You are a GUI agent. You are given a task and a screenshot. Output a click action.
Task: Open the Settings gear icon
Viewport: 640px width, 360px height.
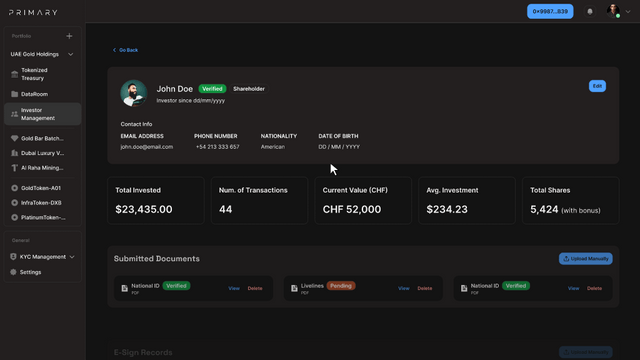13,272
